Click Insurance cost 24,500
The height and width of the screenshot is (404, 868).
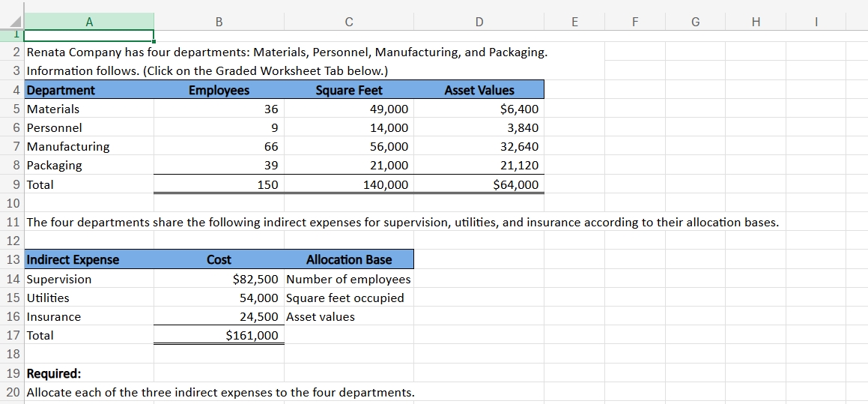tap(219, 316)
